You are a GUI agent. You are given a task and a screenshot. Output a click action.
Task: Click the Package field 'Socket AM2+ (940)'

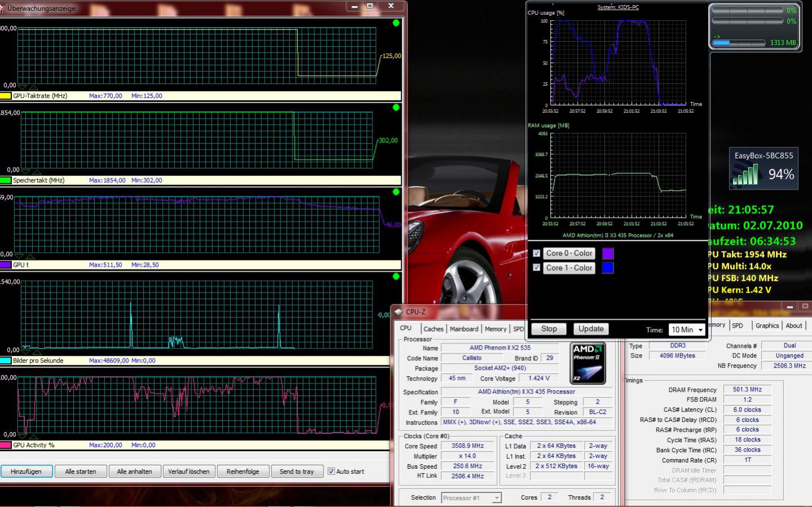coord(500,368)
